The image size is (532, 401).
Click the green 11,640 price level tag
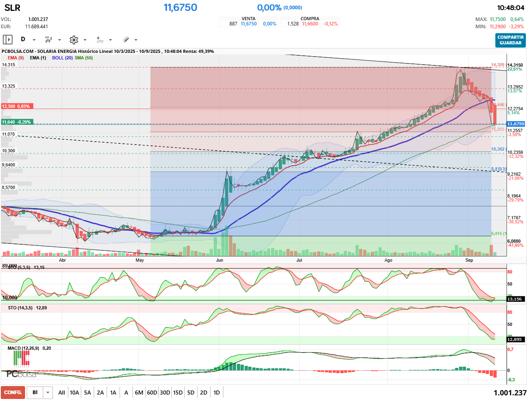[x=17, y=122]
